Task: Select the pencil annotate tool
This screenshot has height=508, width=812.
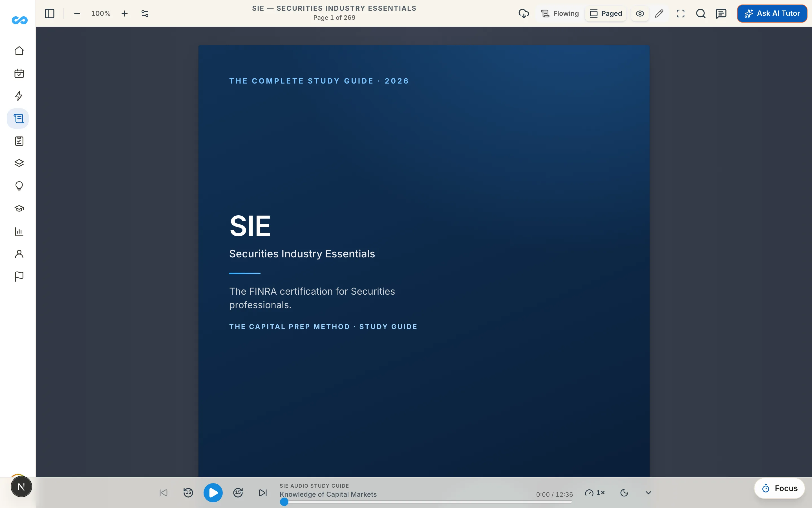Action: click(x=659, y=14)
